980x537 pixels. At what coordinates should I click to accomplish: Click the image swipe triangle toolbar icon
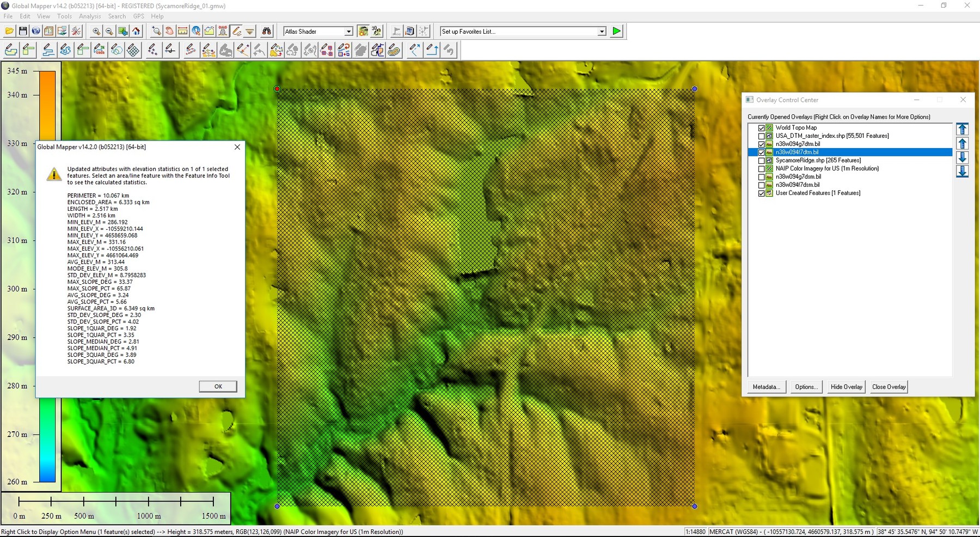point(249,31)
